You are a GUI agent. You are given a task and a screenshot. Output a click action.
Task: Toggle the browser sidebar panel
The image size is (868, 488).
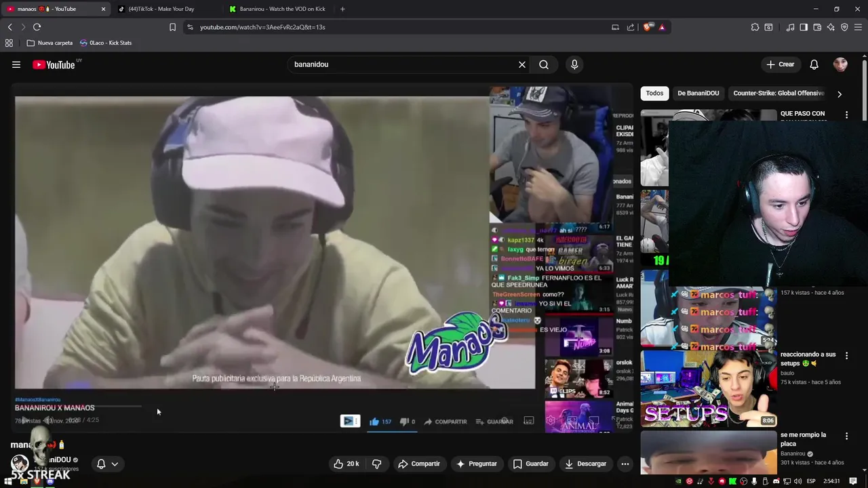coord(804,27)
